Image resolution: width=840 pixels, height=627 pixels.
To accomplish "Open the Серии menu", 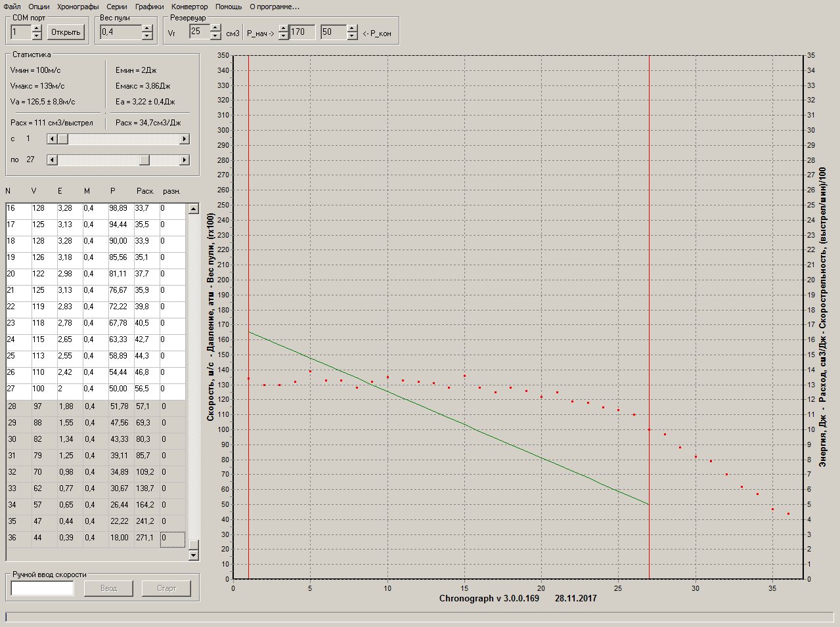I will [x=117, y=7].
